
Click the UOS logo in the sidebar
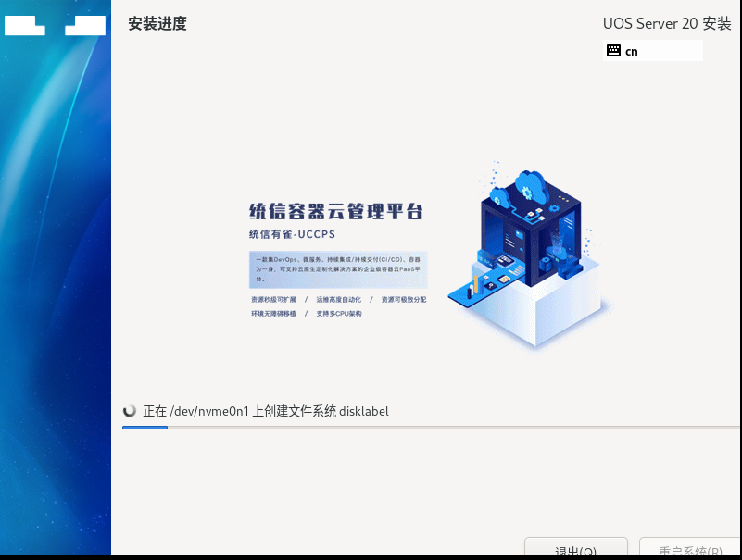[56, 25]
